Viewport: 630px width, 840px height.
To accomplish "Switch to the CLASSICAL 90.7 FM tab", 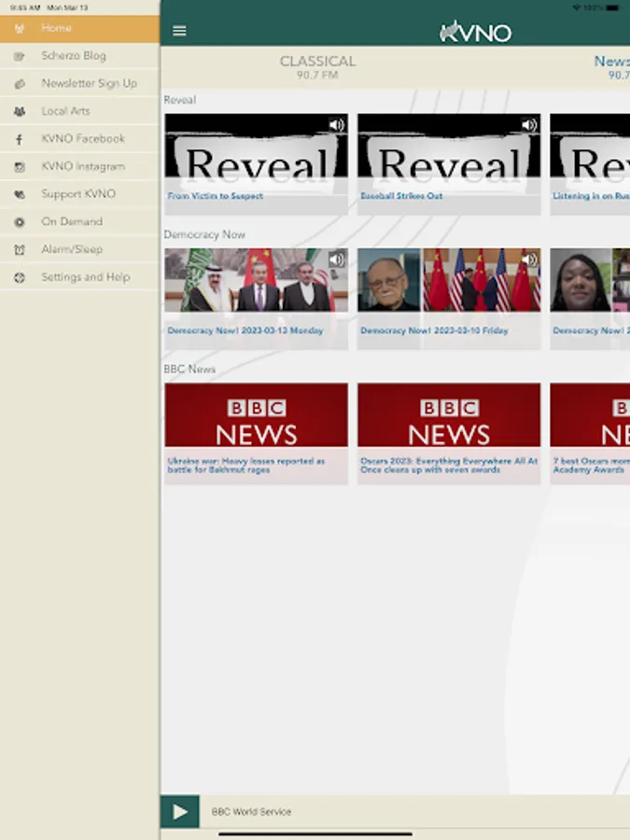I will 317,67.
